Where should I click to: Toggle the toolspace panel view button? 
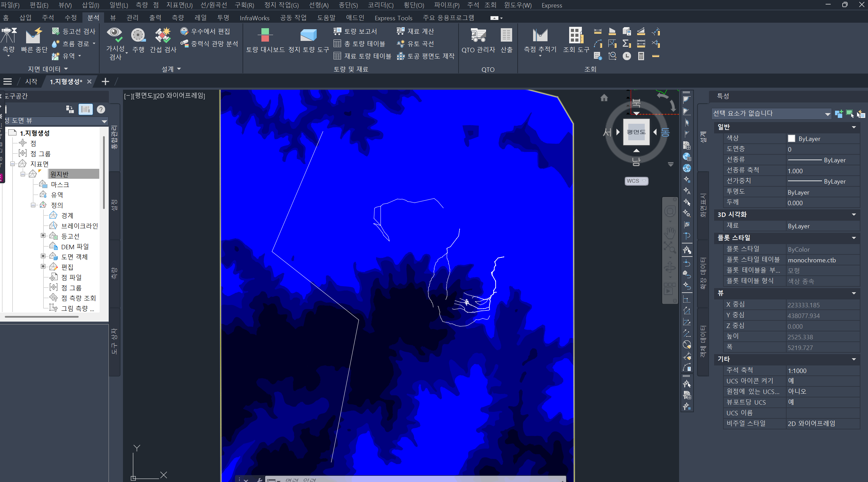(x=85, y=109)
